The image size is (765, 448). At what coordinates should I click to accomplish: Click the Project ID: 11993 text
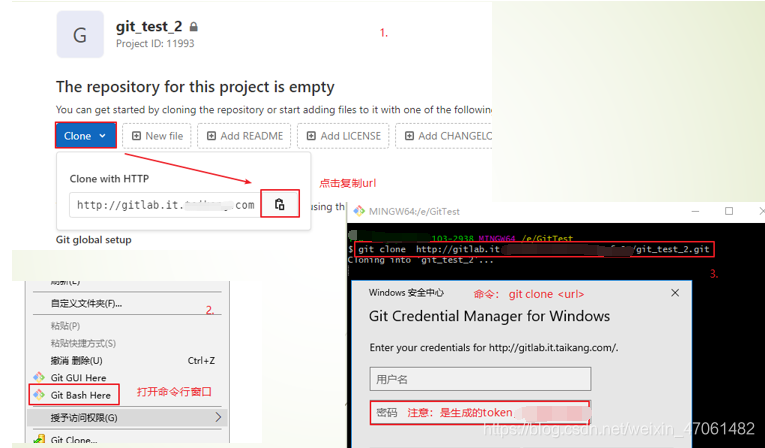[x=155, y=43]
